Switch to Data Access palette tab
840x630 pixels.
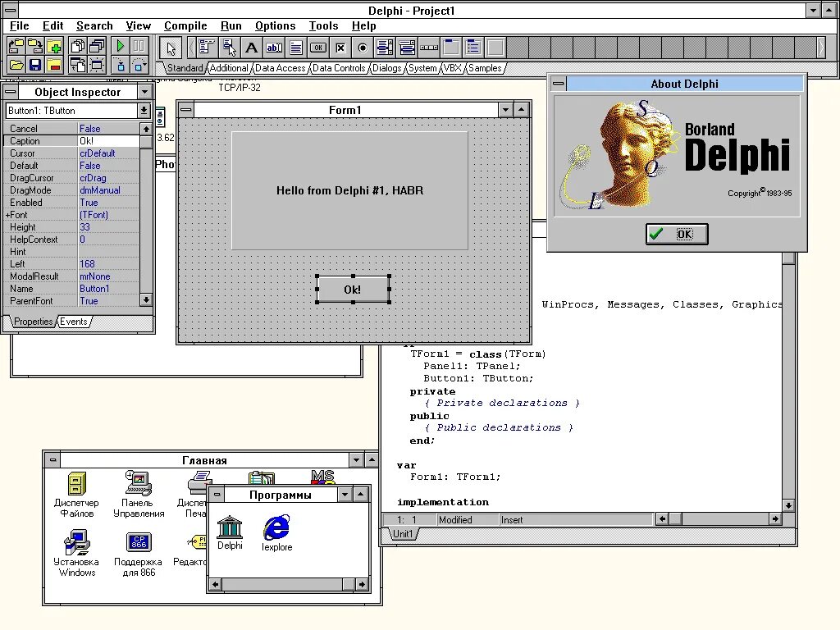281,68
